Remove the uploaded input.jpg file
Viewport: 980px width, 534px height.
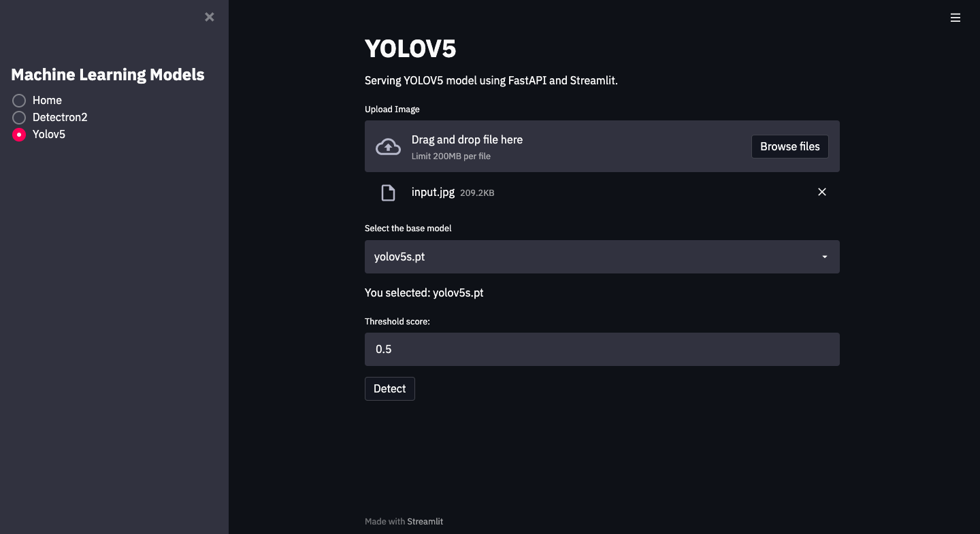[822, 192]
